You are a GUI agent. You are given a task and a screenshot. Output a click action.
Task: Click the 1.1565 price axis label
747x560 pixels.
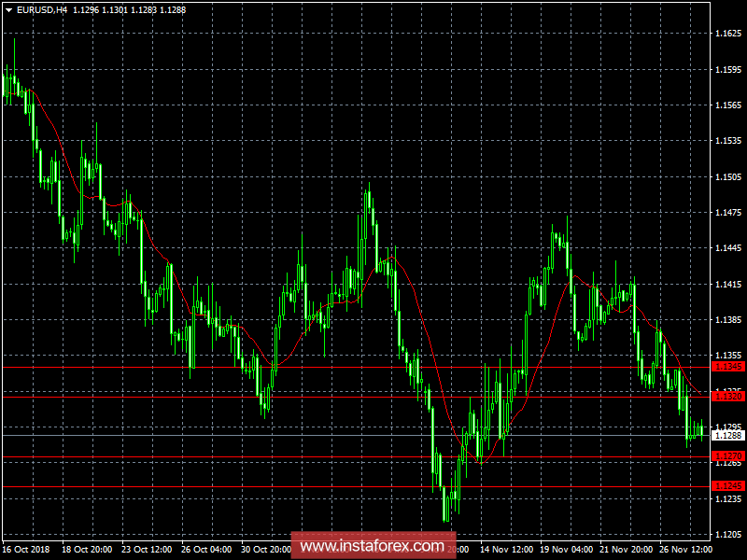click(x=728, y=105)
